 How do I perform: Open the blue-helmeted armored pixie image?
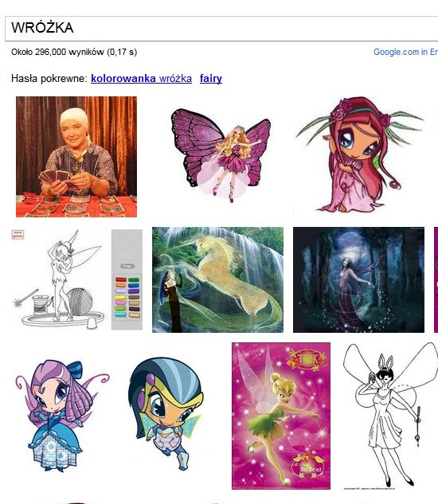[166, 414]
